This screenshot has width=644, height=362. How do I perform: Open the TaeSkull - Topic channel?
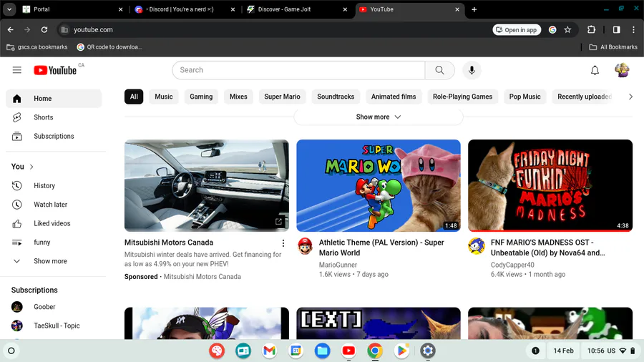(54, 326)
